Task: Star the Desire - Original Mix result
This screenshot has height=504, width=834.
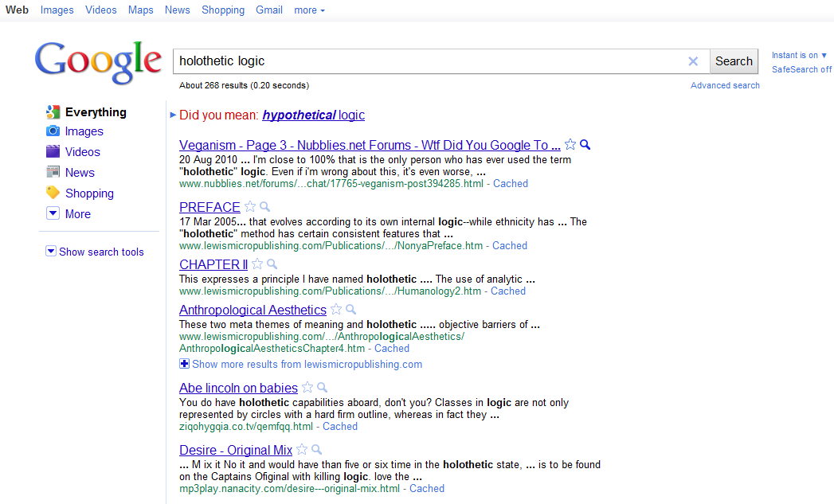Action: coord(302,450)
